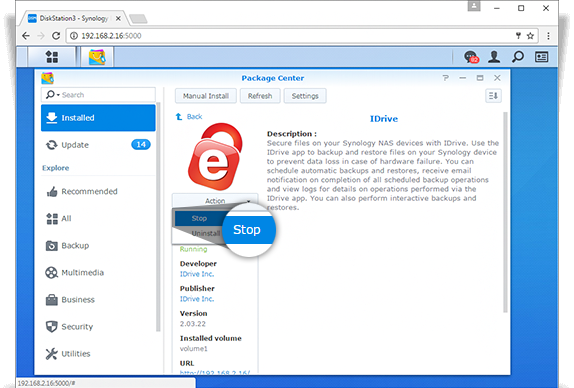This screenshot has width=574, height=388.
Task: Click the site info icon in address bar
Action: 74,36
